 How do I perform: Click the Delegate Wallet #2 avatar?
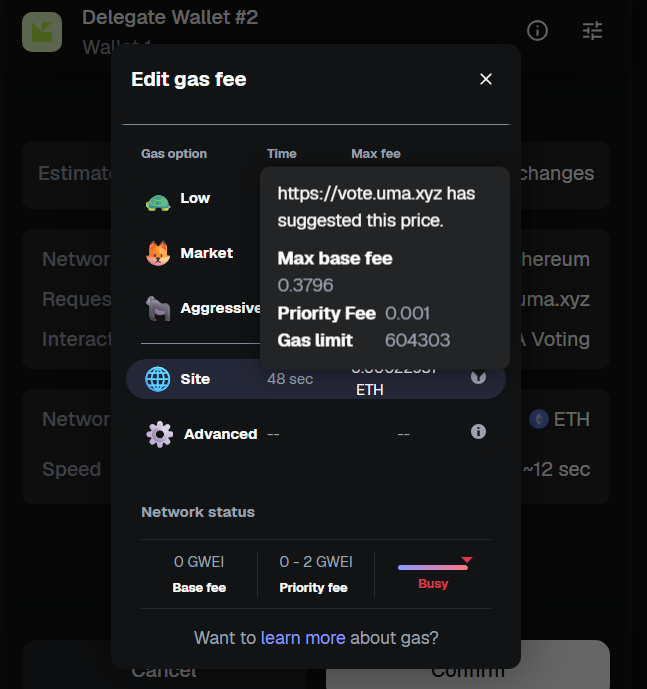coord(43,31)
